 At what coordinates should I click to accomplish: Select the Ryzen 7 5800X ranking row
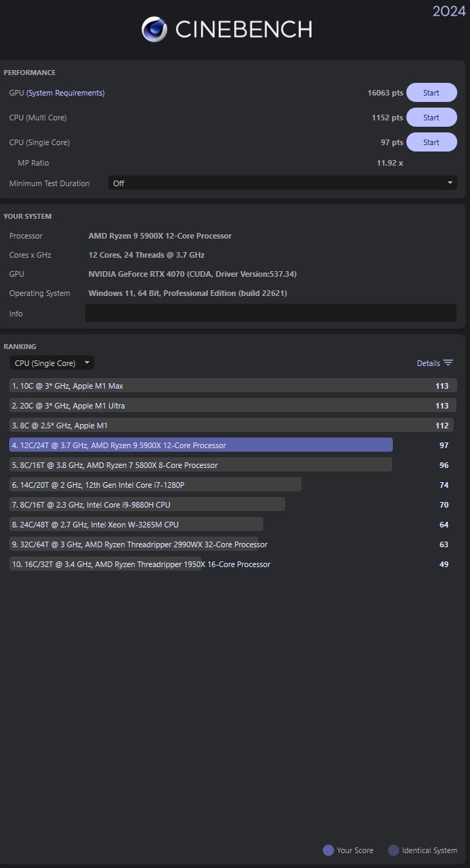pos(200,465)
